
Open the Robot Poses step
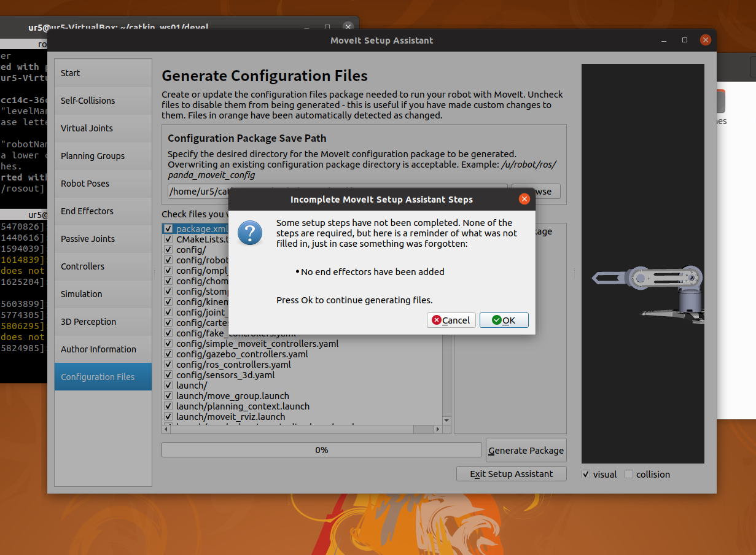pos(103,184)
